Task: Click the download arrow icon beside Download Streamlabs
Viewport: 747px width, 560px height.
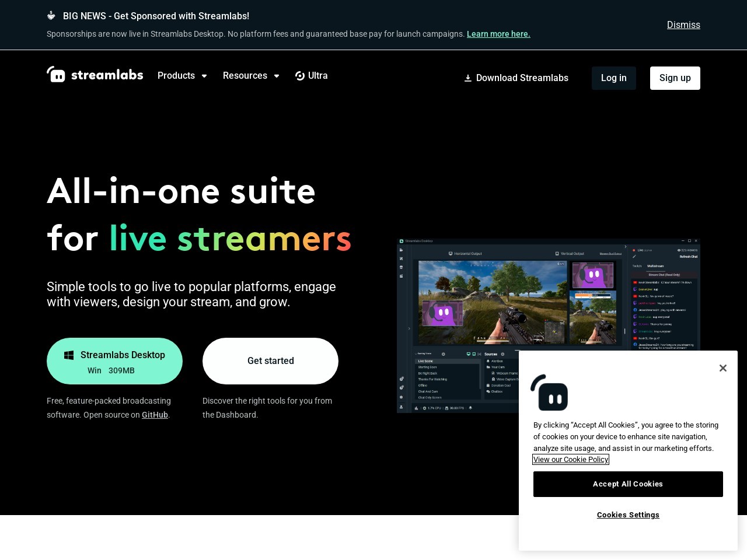Action: (x=467, y=78)
